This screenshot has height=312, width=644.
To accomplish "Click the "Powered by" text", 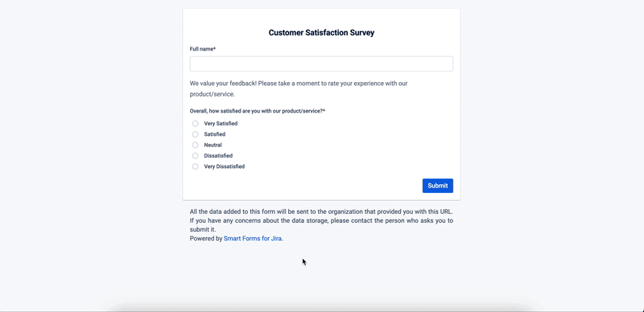I will (206, 238).
